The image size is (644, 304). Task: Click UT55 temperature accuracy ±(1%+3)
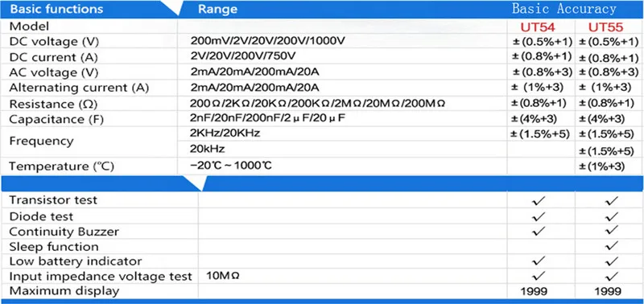pos(601,166)
